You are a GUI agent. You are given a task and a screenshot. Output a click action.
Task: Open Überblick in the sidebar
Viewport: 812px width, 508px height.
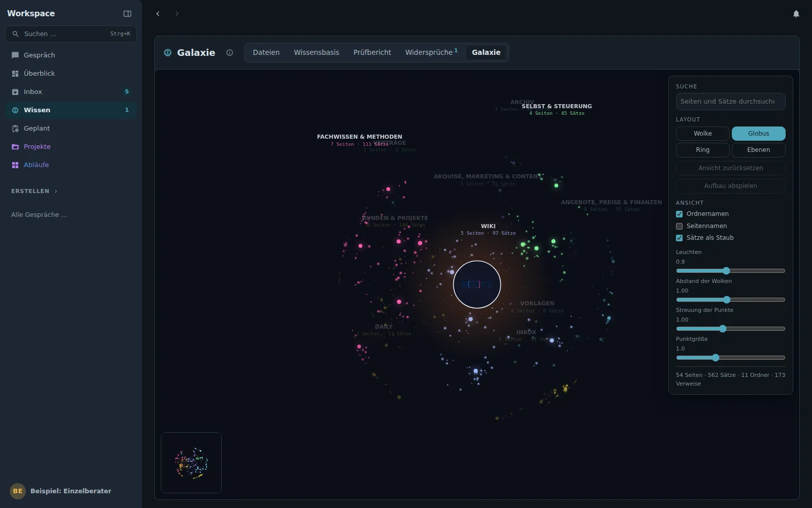(71, 73)
